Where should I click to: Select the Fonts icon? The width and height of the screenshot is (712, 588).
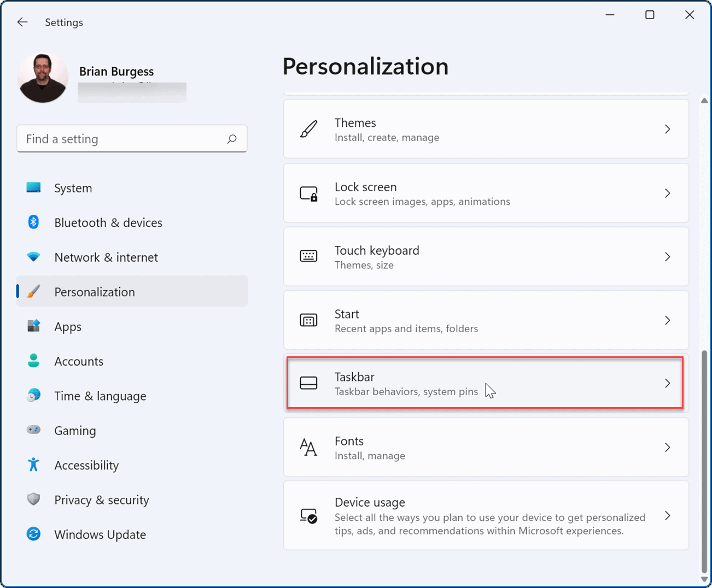point(309,447)
